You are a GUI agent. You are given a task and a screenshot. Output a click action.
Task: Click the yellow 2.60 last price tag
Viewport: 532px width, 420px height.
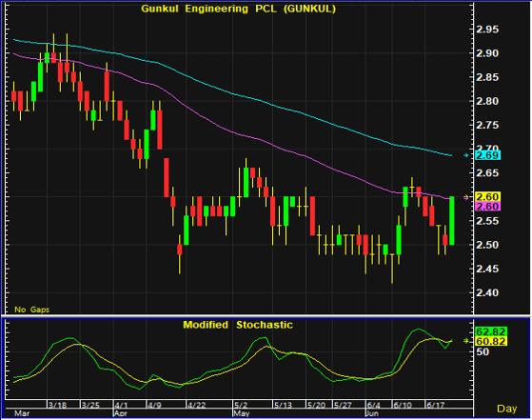click(x=487, y=196)
